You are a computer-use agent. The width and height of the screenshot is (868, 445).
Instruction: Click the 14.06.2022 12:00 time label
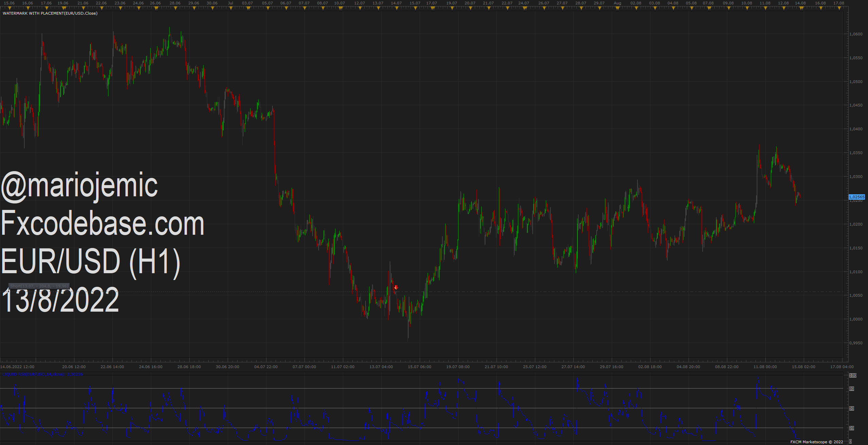coord(17,367)
